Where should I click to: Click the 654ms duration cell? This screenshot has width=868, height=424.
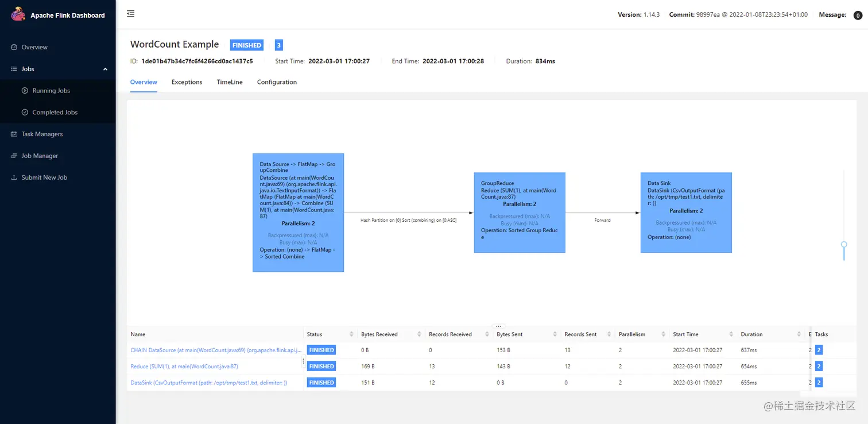(749, 366)
